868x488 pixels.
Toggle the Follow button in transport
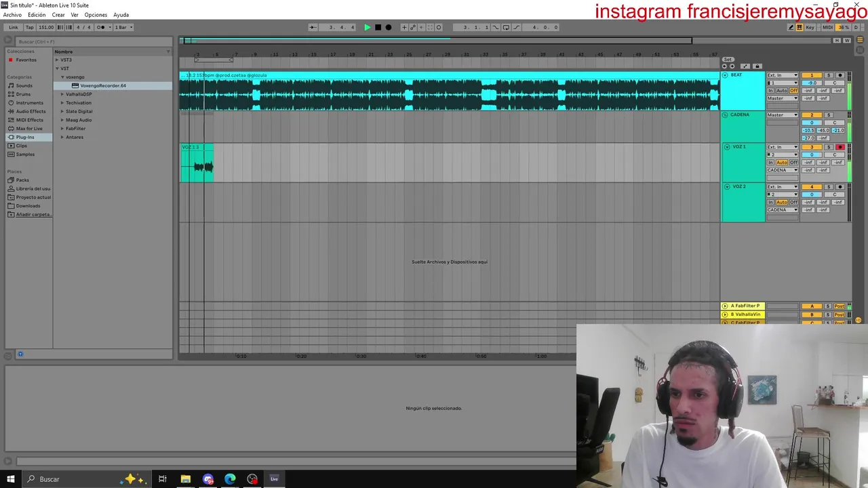pos(313,27)
